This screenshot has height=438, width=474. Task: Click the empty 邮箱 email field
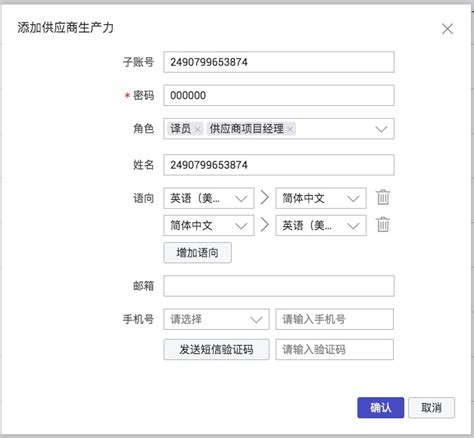click(x=279, y=286)
